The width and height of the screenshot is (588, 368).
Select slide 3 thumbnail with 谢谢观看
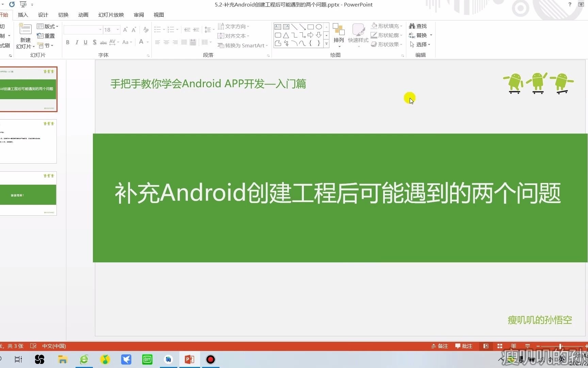(28, 194)
